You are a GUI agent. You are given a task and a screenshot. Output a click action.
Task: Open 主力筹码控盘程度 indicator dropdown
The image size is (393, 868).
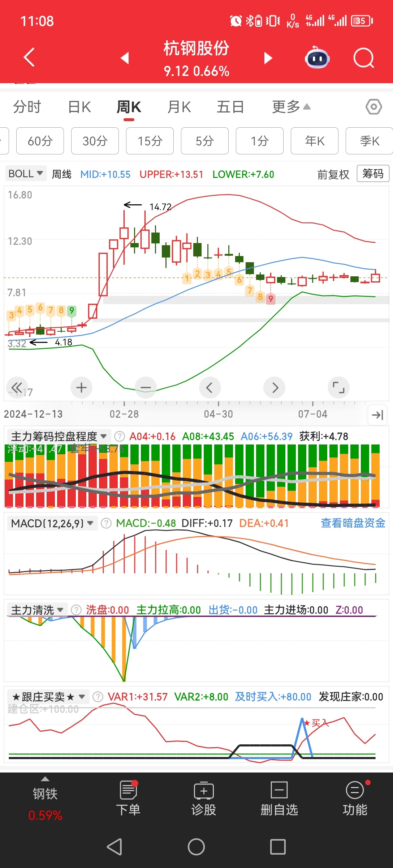click(x=59, y=437)
